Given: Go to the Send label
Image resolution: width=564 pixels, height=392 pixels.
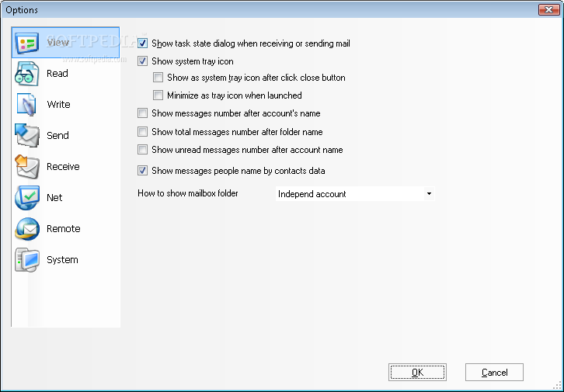Looking at the screenshot, I should (x=57, y=136).
